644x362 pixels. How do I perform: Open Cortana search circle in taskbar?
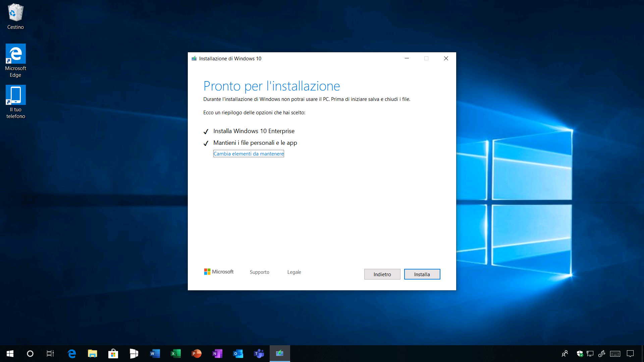30,354
